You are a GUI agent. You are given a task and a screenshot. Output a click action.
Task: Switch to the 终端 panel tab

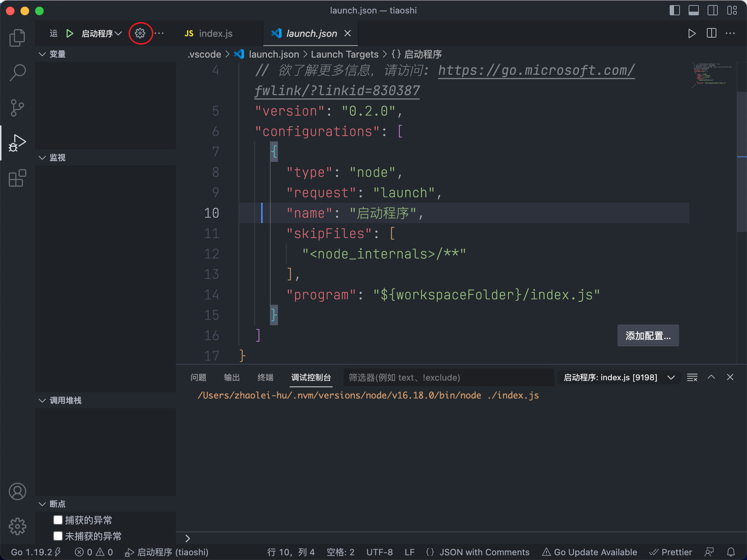click(x=265, y=377)
